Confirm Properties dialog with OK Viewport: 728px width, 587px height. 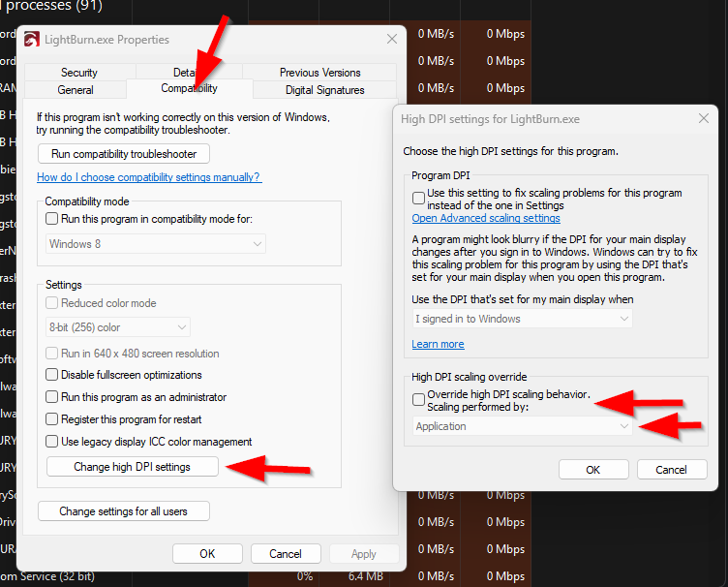click(207, 553)
